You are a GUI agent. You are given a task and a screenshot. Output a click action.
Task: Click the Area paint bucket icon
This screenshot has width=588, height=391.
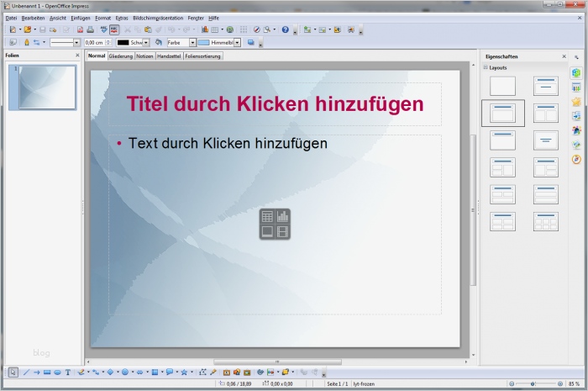(159, 43)
